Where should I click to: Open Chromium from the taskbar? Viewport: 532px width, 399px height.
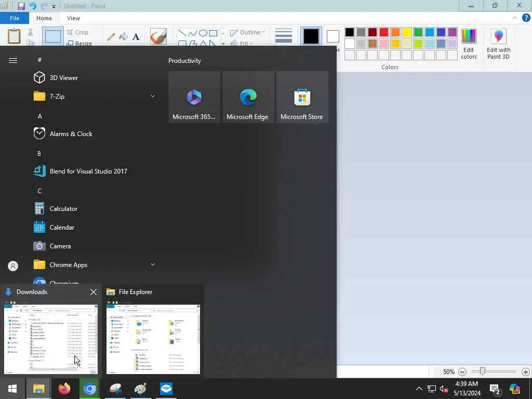(x=89, y=389)
